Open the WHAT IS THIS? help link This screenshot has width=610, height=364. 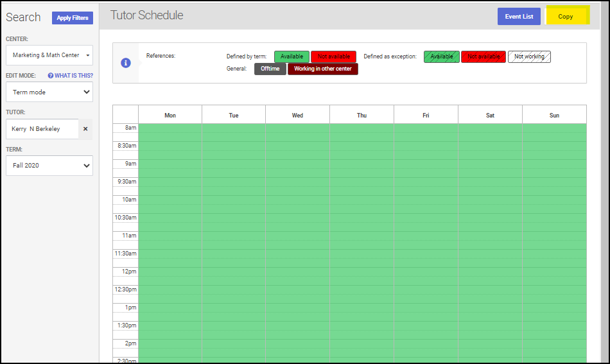pos(74,76)
